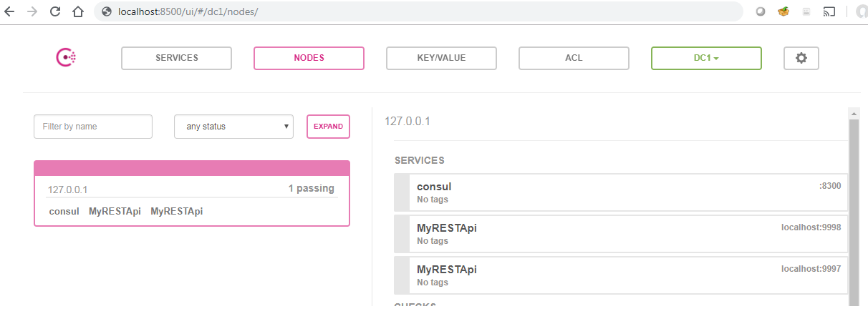
Task: Open the MyRESTApi service at localhost:9997
Action: click(620, 275)
